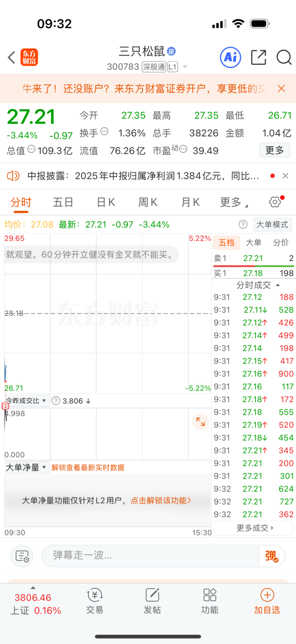Tap the speaker announcement icon
296x644 pixels.
coord(13,176)
